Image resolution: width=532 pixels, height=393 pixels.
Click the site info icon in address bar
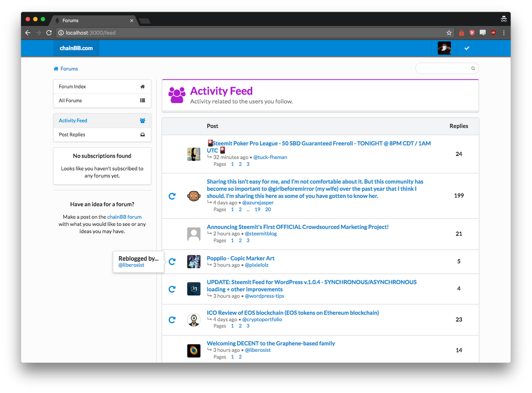pos(61,33)
